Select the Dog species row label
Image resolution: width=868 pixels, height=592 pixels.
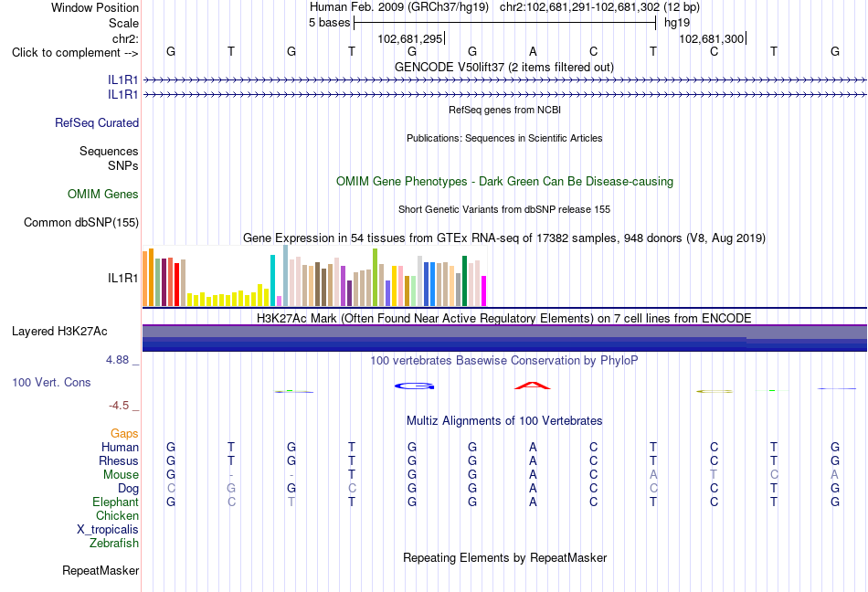(129, 489)
